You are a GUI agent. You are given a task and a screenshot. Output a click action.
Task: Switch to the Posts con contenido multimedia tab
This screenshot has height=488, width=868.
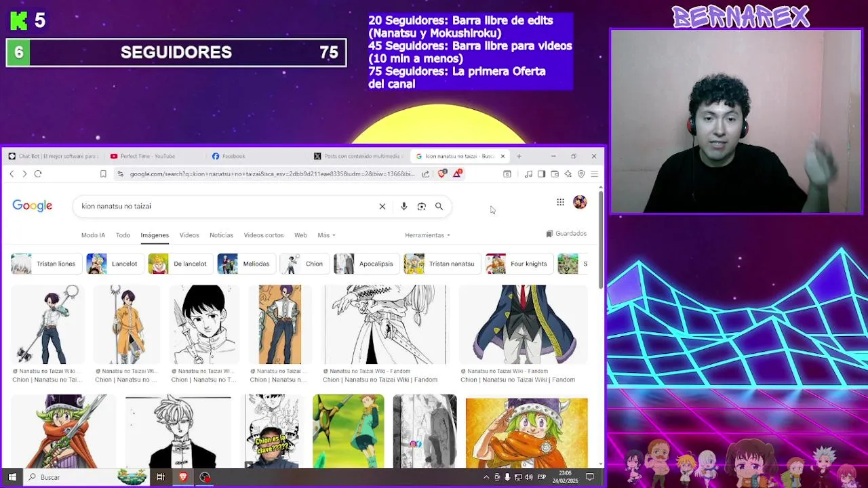pyautogui.click(x=359, y=157)
